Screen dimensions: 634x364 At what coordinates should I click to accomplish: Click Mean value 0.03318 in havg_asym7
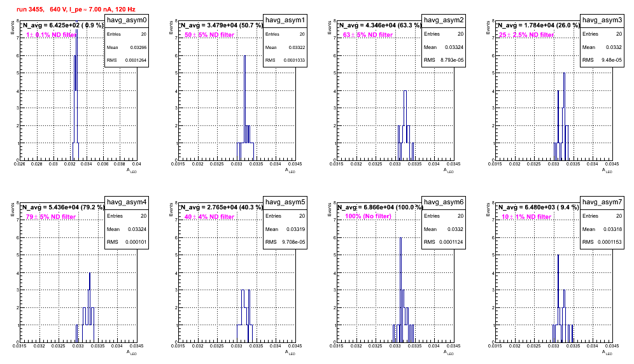coord(614,229)
